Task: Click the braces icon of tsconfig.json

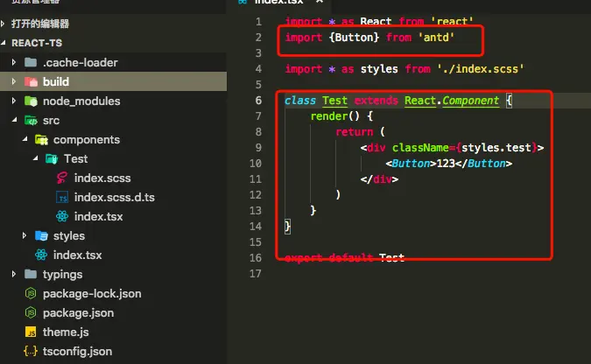Action: [x=31, y=351]
